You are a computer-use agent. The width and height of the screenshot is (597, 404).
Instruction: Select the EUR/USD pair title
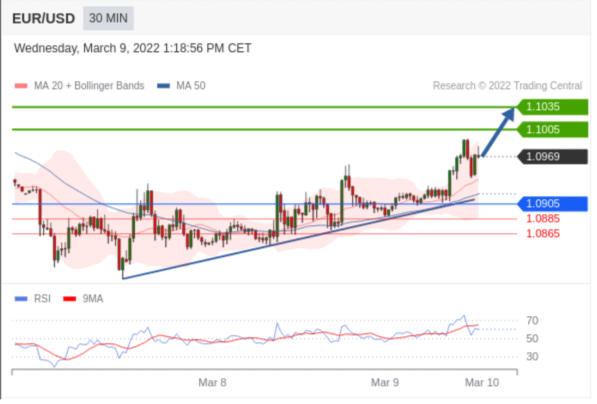(x=44, y=18)
